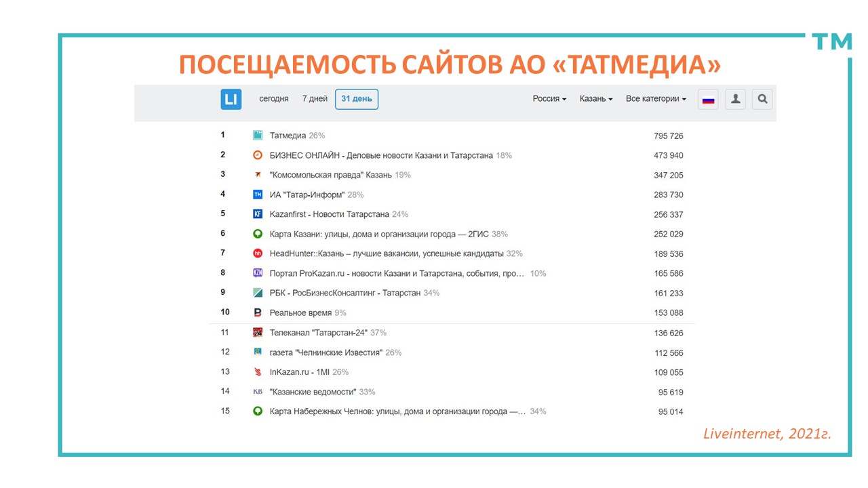
Task: Open газета "Челнинские Известия" link
Action: [x=326, y=352]
